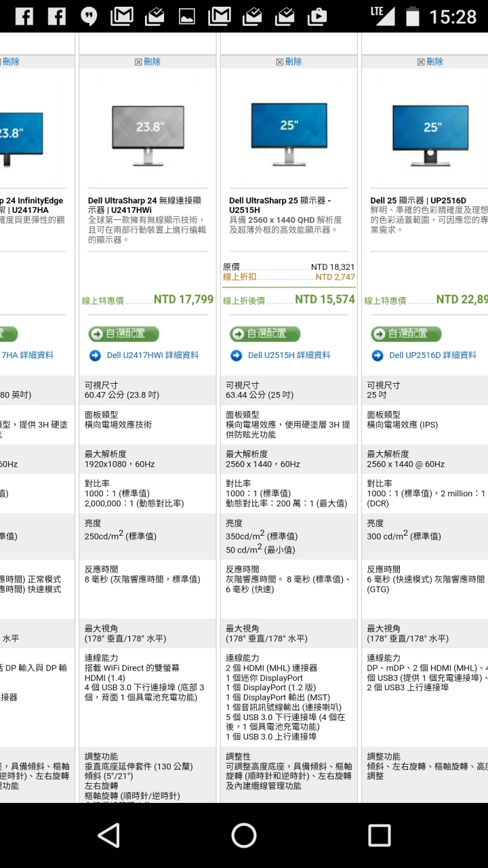Click blue arrow icon beside Dell U2417HWi link
This screenshot has width=488, height=868.
pos(95,355)
